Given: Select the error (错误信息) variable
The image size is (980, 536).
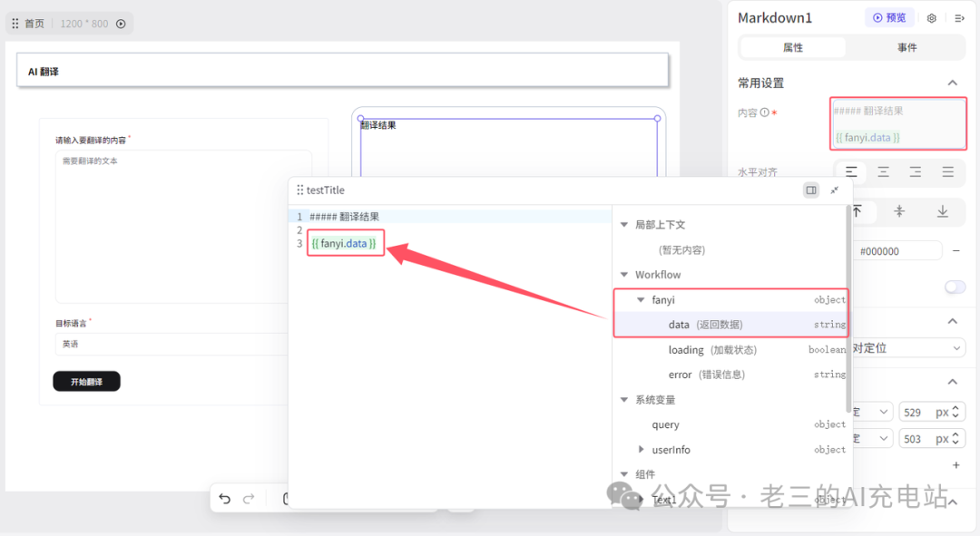Looking at the screenshot, I should [x=730, y=375].
